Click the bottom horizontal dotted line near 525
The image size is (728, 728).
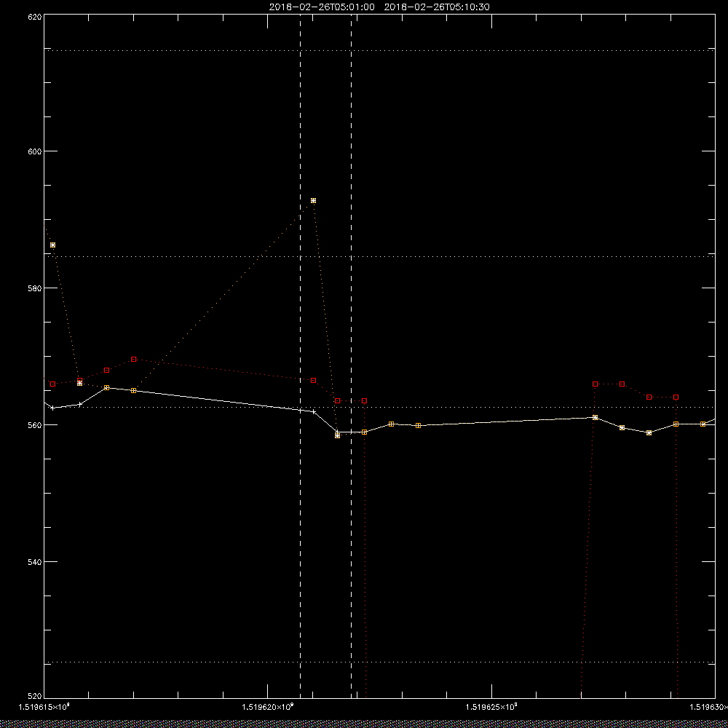(x=379, y=662)
